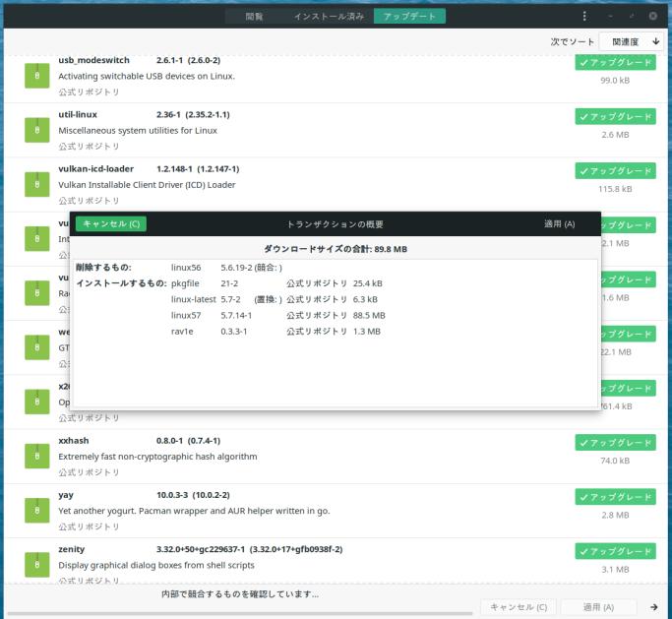The height and width of the screenshot is (619, 672).
Task: Click the xxhash package icon
Action: (36, 456)
